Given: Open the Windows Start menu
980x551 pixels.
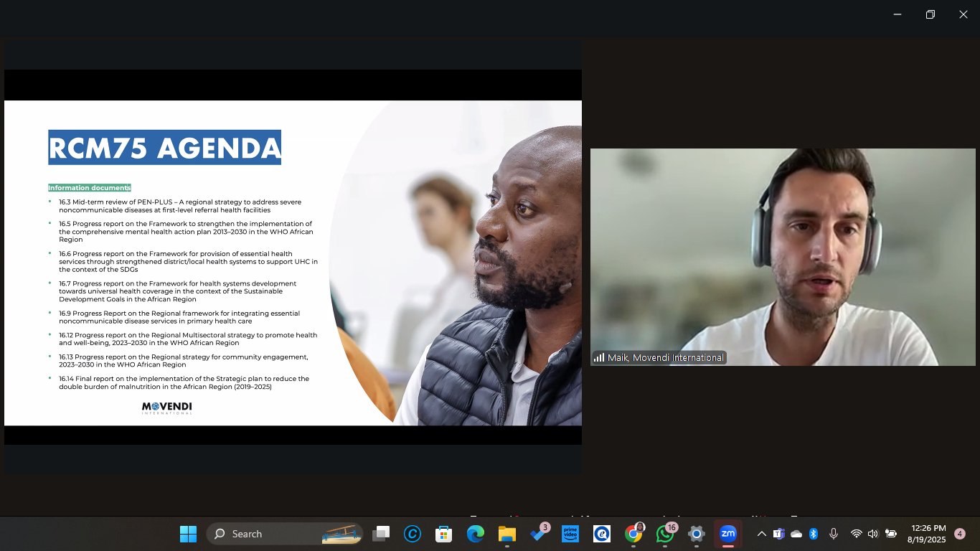Looking at the screenshot, I should point(188,534).
